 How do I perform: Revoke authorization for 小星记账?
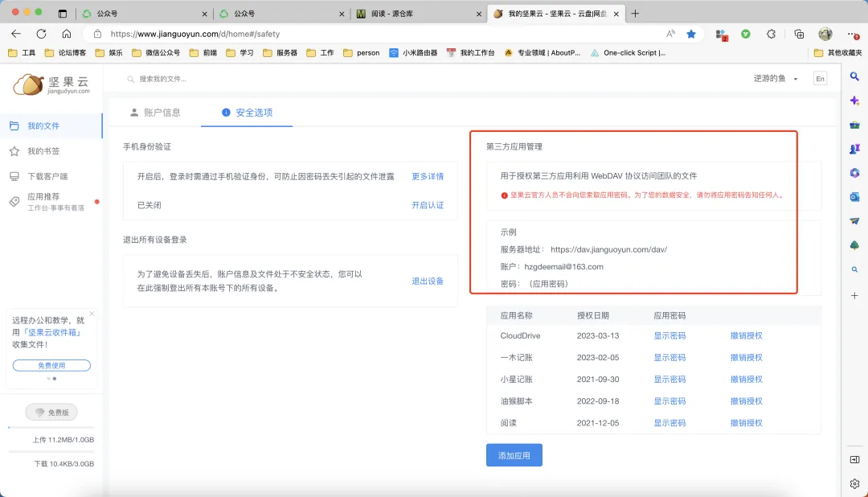(746, 379)
